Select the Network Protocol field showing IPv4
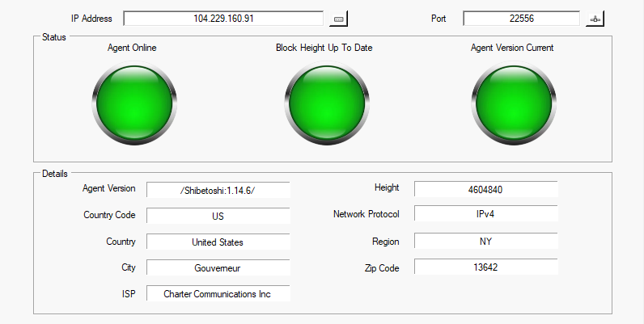The width and height of the screenshot is (644, 324). pyautogui.click(x=485, y=215)
